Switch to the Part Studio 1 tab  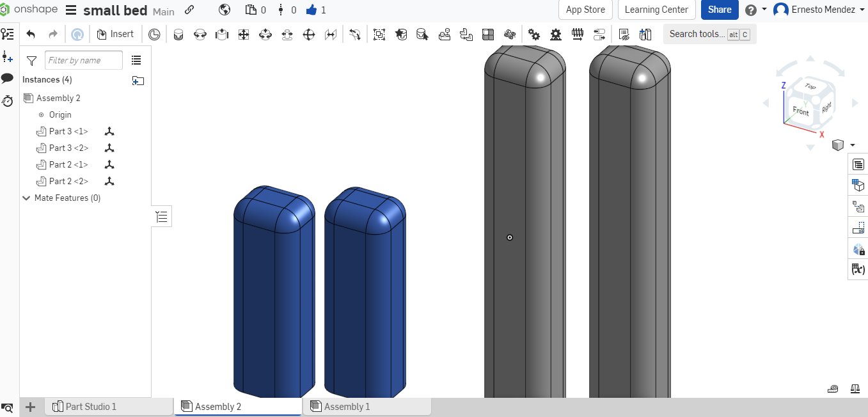[91, 407]
